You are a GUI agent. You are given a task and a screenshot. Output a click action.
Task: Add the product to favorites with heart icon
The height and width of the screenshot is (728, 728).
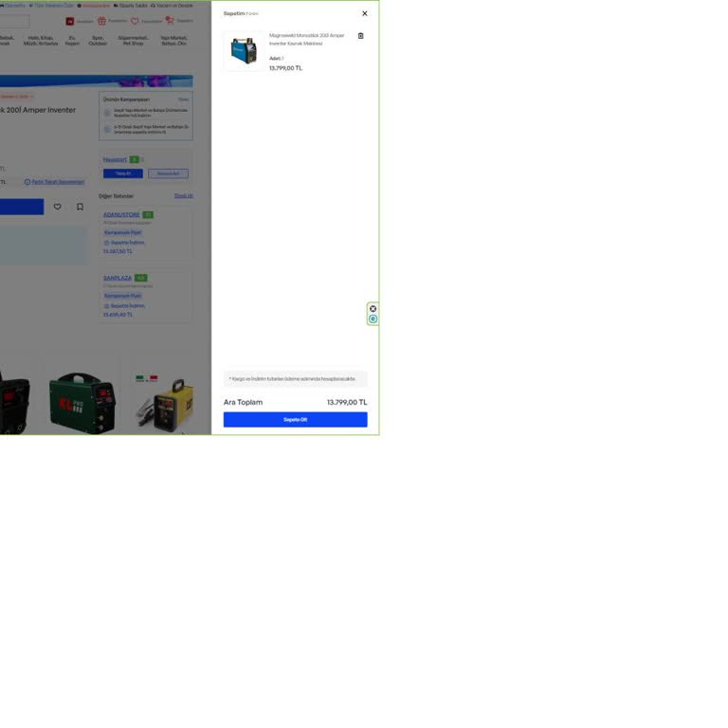(57, 207)
